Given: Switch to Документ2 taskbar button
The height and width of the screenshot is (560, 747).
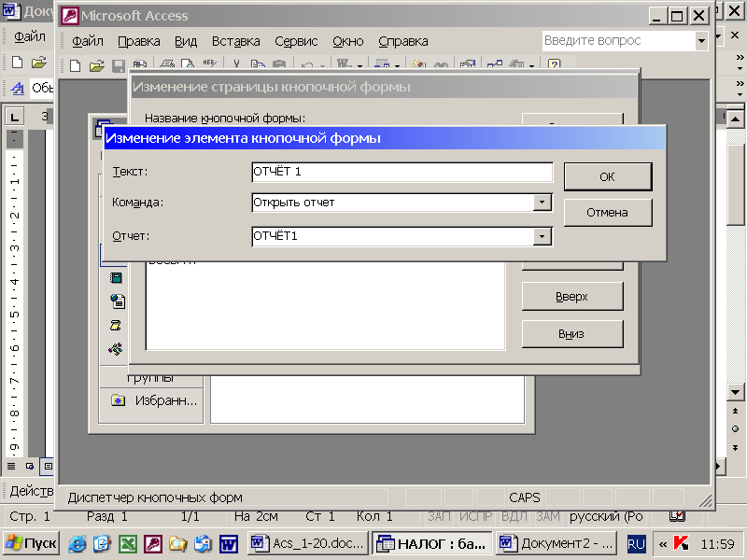Looking at the screenshot, I should tap(556, 543).
